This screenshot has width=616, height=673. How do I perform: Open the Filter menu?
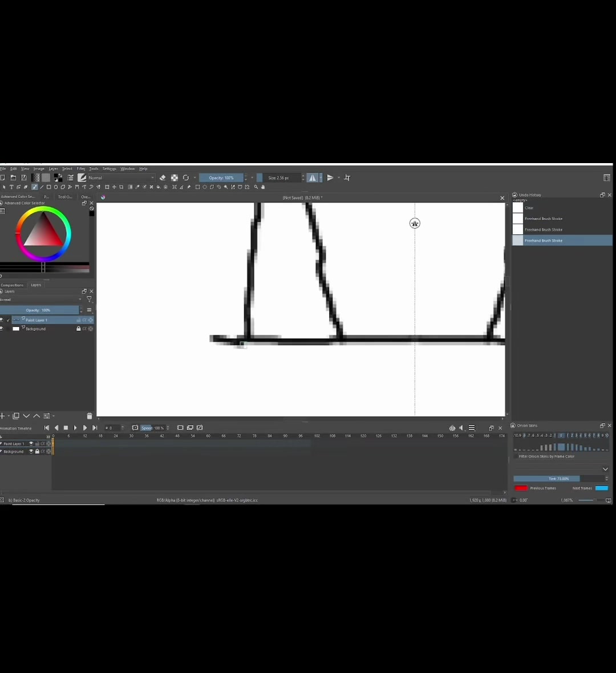pyautogui.click(x=80, y=169)
